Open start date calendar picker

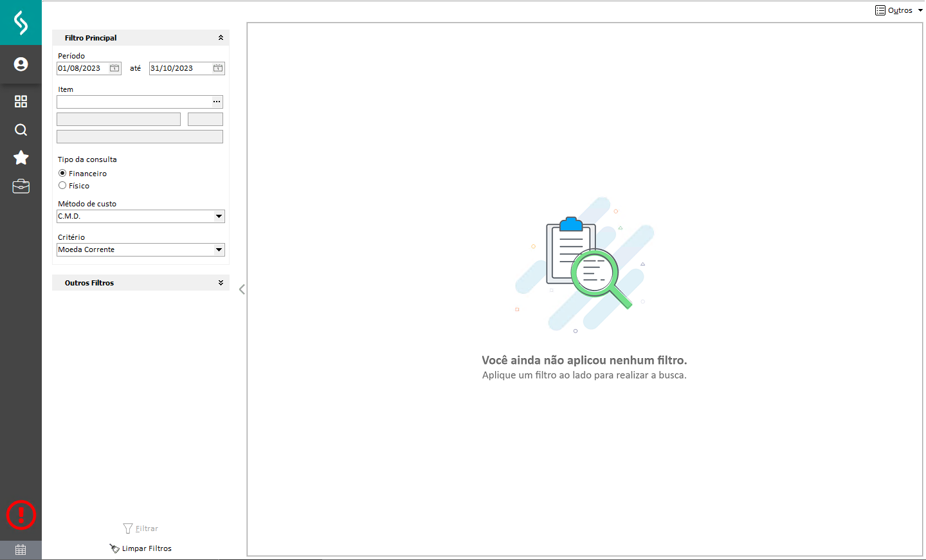point(114,68)
